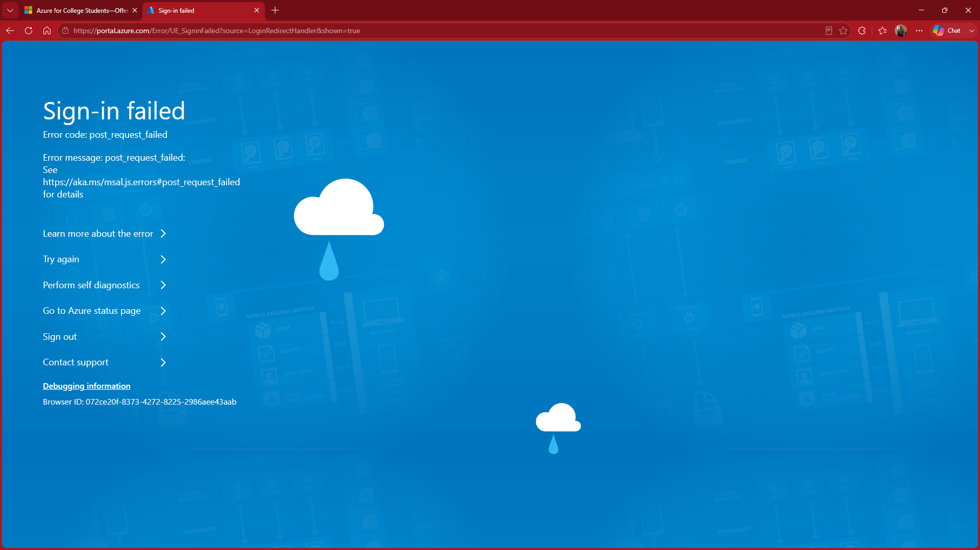Select Contact support

[76, 362]
